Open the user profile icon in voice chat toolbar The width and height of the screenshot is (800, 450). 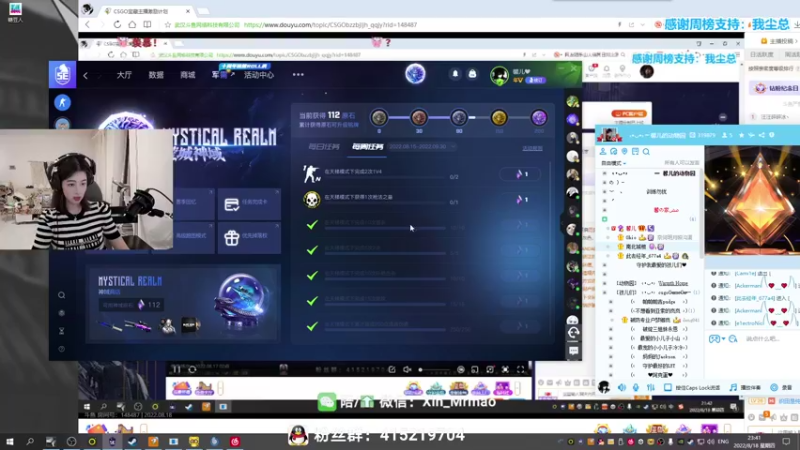coord(603,152)
